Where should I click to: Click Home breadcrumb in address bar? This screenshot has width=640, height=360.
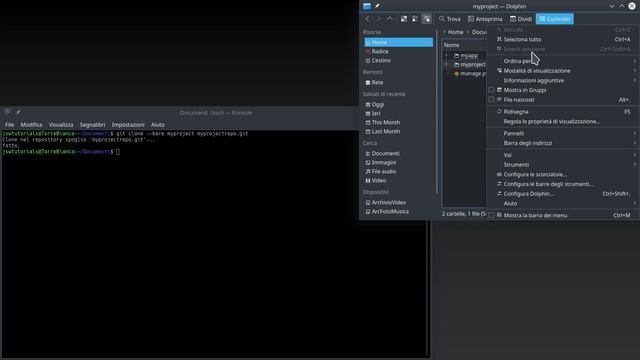[x=456, y=32]
